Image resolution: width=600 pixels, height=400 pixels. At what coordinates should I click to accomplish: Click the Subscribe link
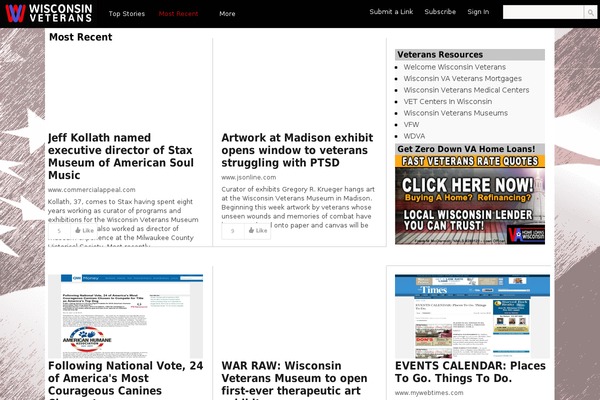[440, 12]
